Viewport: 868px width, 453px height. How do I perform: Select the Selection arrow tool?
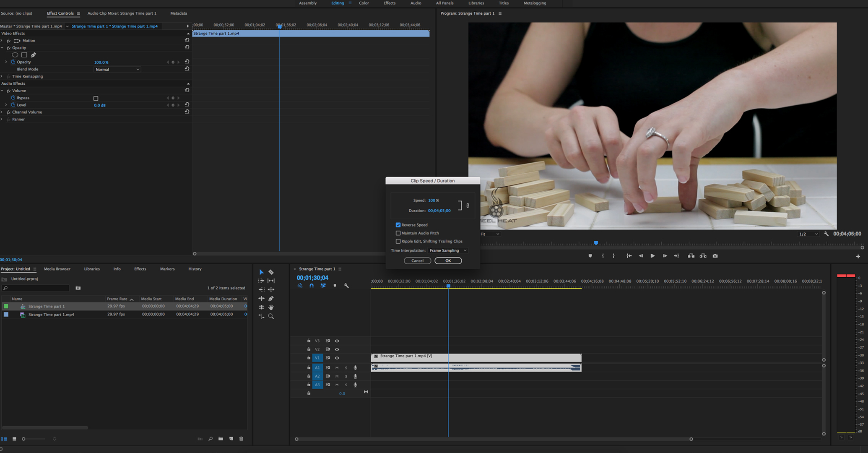point(261,272)
